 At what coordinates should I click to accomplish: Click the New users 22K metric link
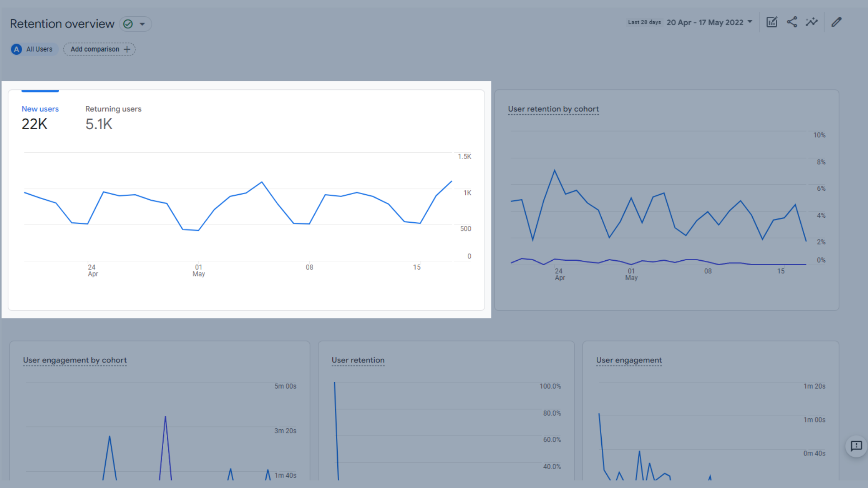40,117
